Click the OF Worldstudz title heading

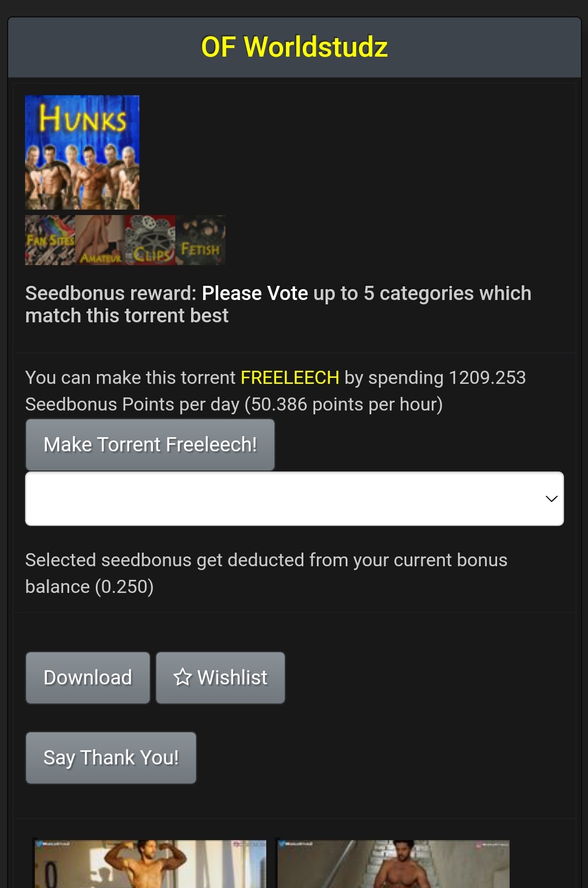[x=295, y=47]
